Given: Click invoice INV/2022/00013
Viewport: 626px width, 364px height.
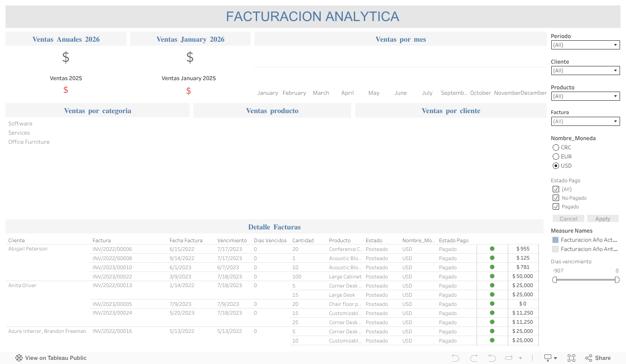Looking at the screenshot, I should click(112, 286).
